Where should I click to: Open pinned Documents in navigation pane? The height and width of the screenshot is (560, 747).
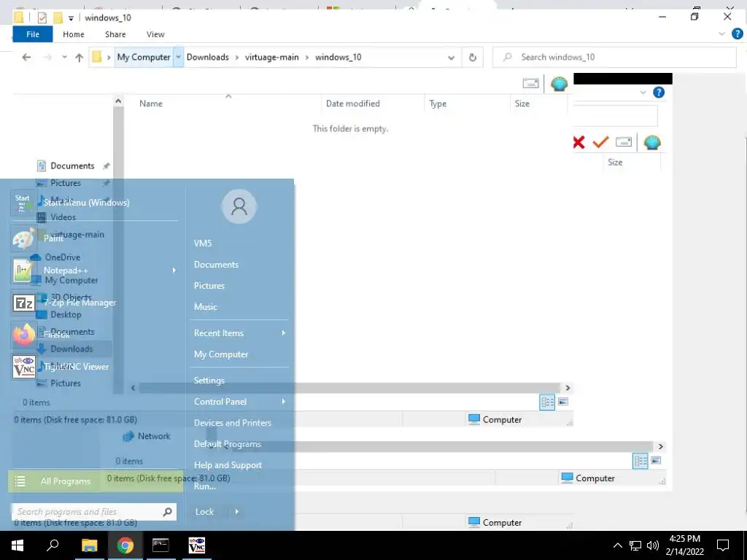point(72,166)
